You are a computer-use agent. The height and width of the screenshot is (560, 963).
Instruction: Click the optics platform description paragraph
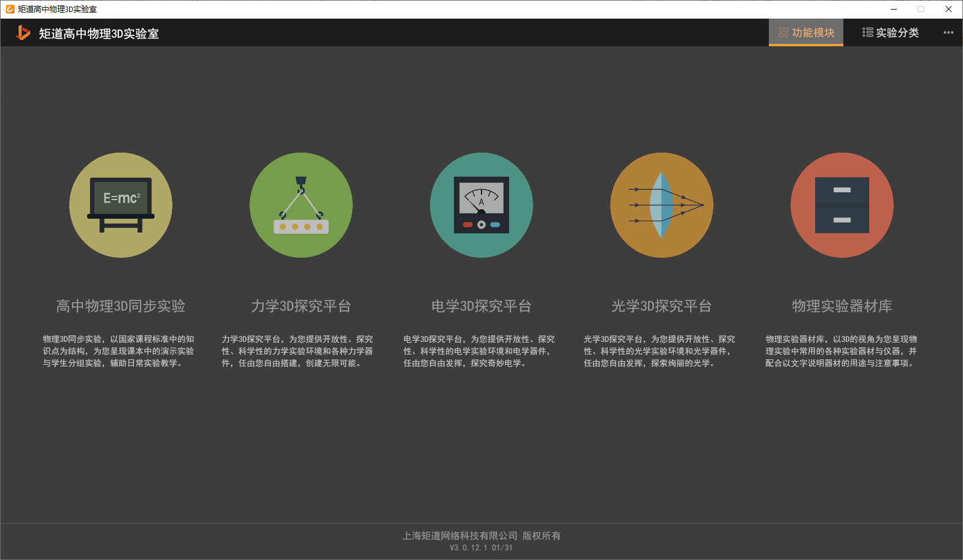click(x=659, y=352)
